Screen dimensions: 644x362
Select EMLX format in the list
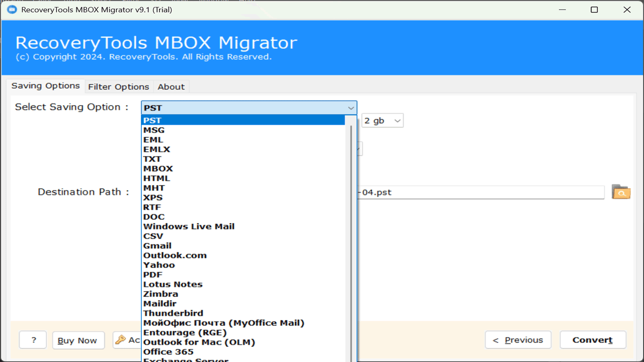click(243, 149)
